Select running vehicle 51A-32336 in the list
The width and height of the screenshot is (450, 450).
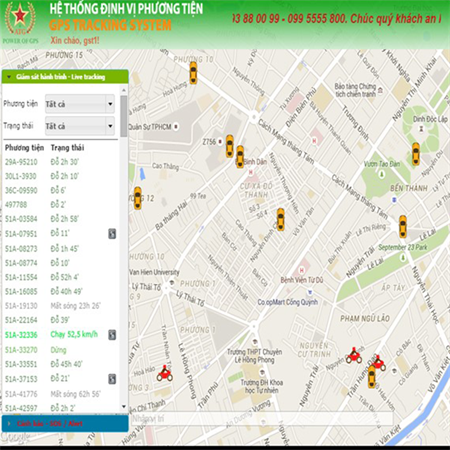point(21,335)
